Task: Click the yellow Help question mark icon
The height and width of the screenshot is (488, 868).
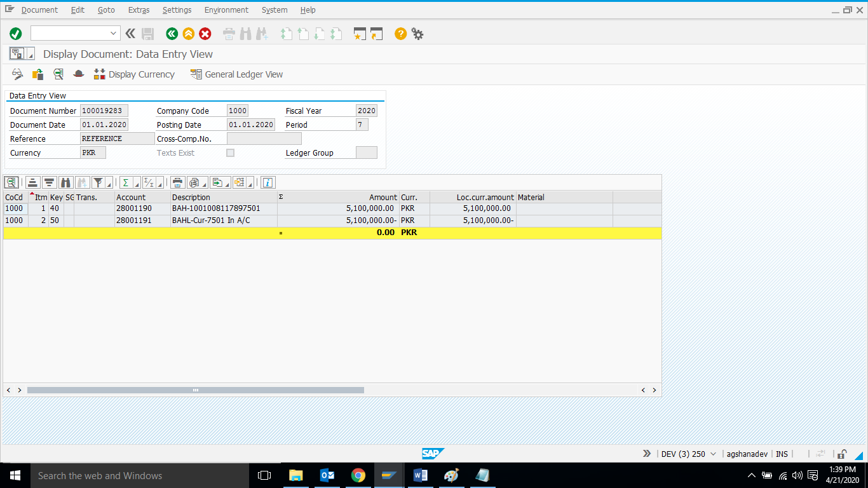Action: pyautogui.click(x=400, y=34)
